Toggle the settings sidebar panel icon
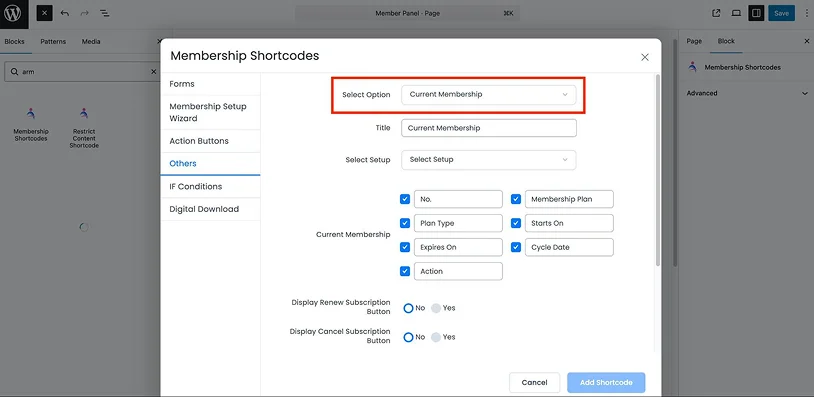 pyautogui.click(x=756, y=13)
